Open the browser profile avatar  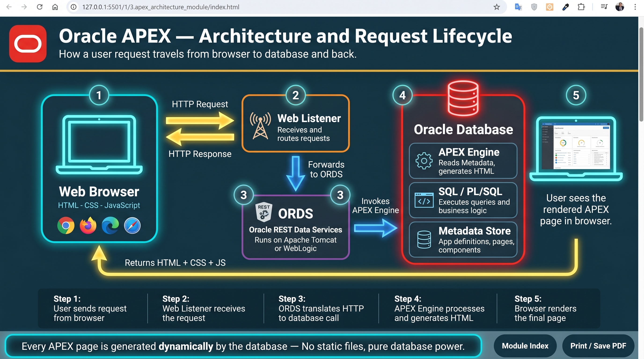pos(620,7)
